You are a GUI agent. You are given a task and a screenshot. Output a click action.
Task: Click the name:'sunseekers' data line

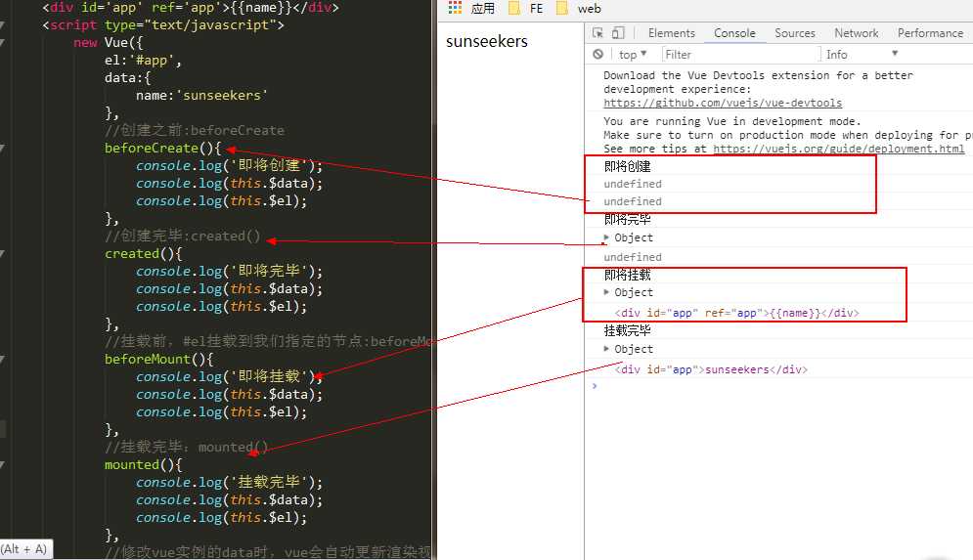click(x=201, y=96)
